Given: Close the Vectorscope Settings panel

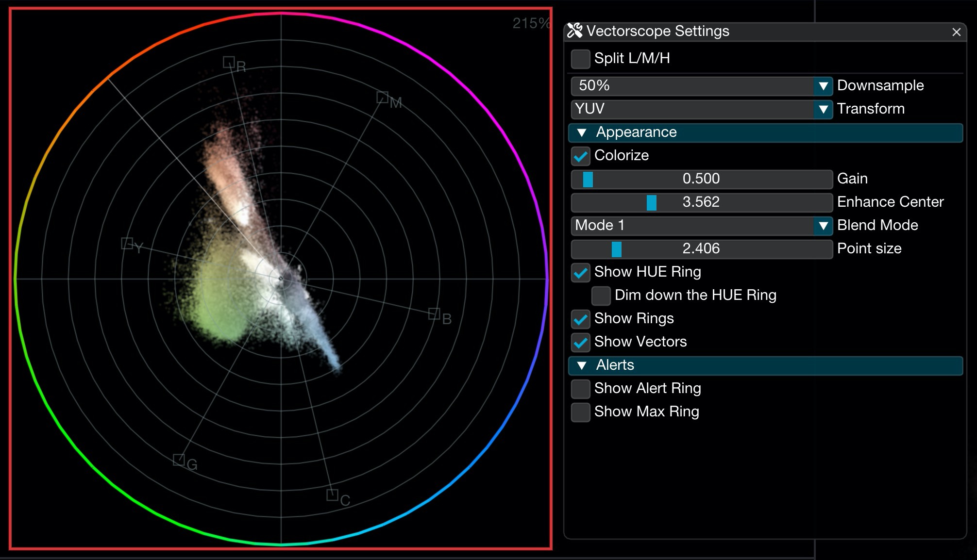Looking at the screenshot, I should [x=956, y=33].
